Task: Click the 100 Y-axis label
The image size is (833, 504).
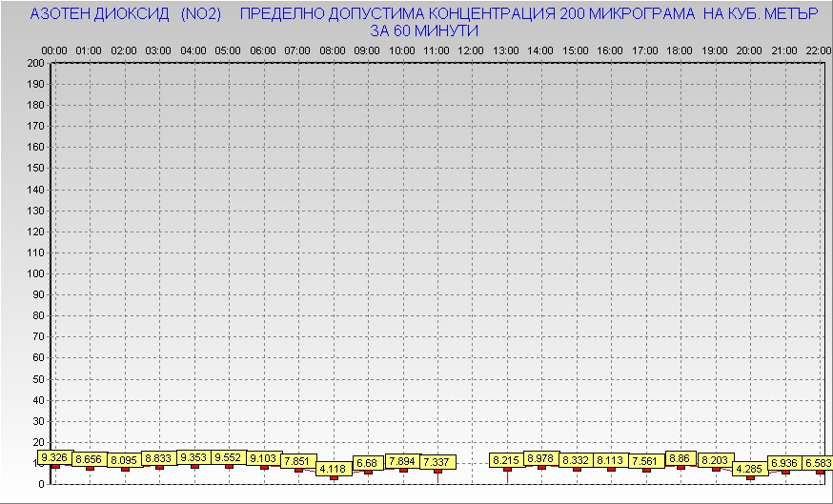Action: point(35,273)
